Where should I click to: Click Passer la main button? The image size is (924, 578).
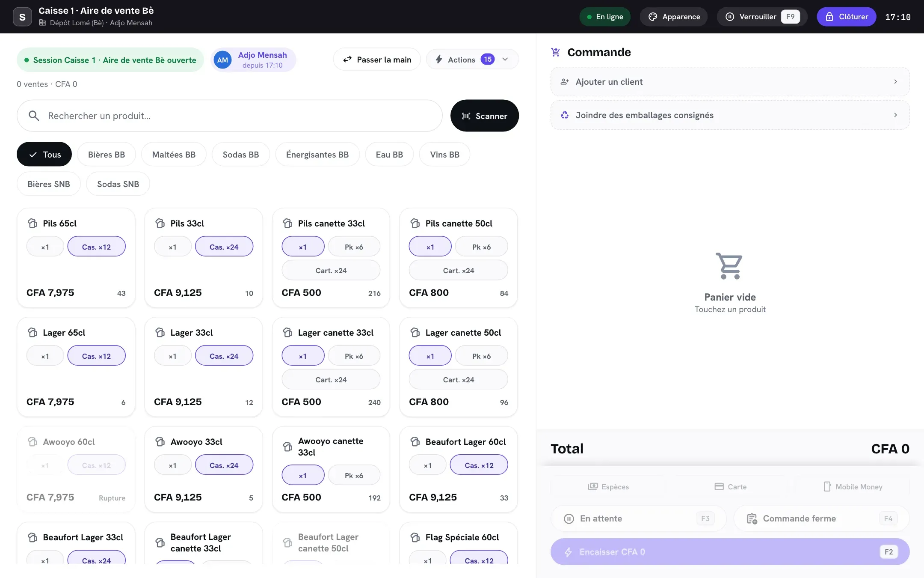(377, 60)
